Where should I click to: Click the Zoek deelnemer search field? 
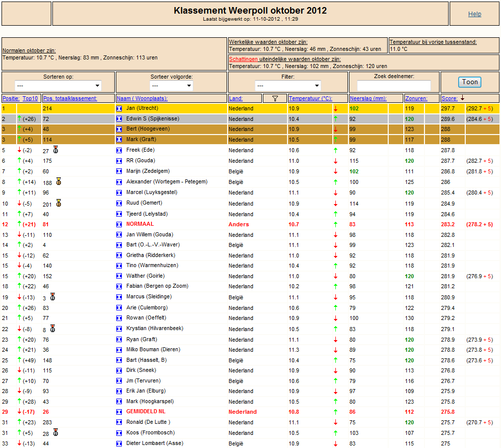click(394, 86)
